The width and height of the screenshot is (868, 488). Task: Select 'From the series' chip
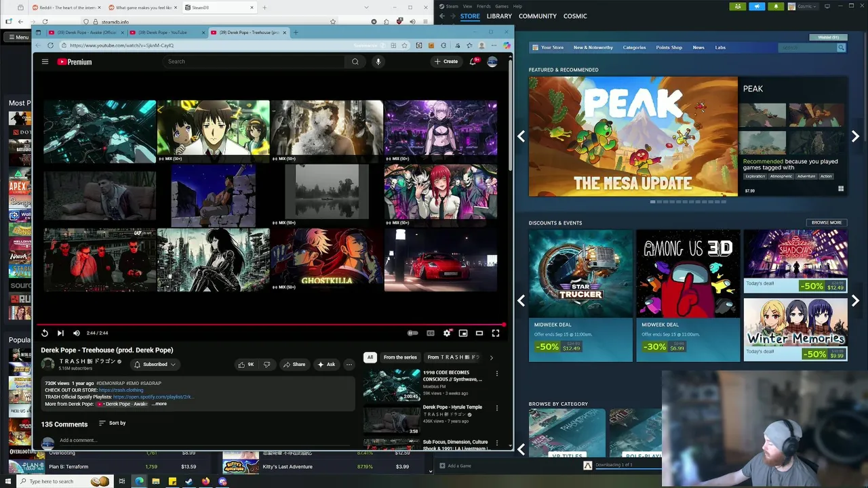click(x=400, y=357)
